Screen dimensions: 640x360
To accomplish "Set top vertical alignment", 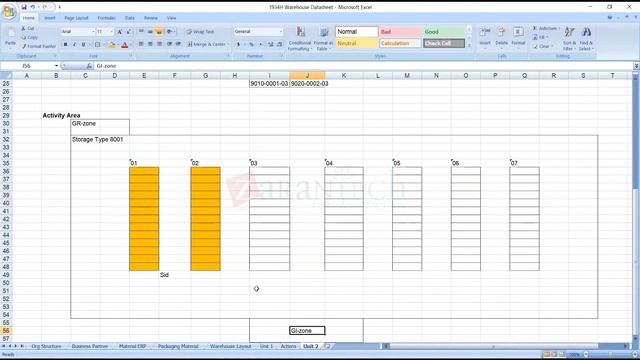I will (141, 32).
